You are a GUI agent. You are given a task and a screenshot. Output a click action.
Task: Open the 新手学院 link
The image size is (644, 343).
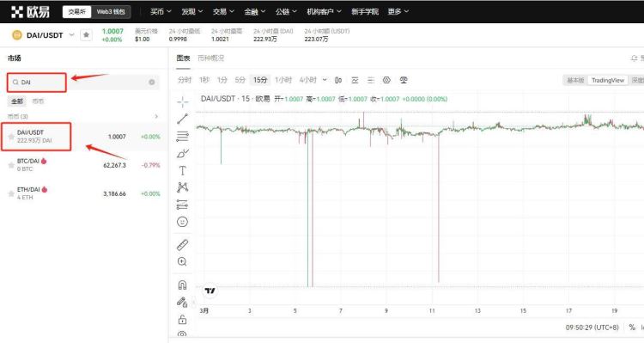click(x=365, y=11)
